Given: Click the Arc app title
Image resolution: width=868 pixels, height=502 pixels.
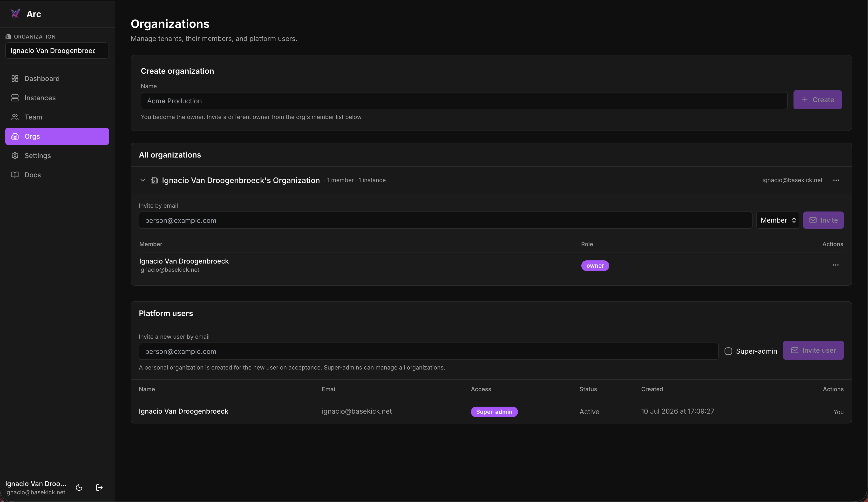Looking at the screenshot, I should [x=34, y=14].
